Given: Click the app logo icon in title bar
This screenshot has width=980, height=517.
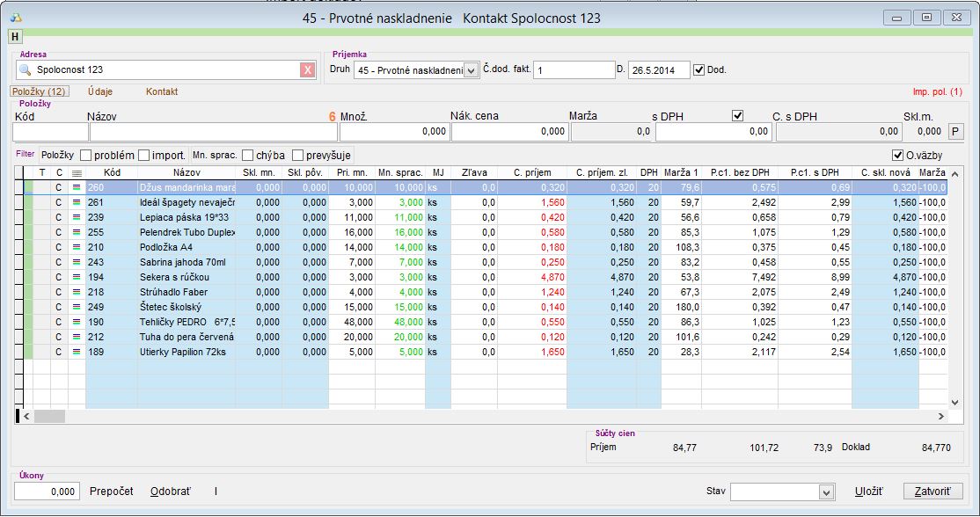Looking at the screenshot, I should tap(15, 18).
